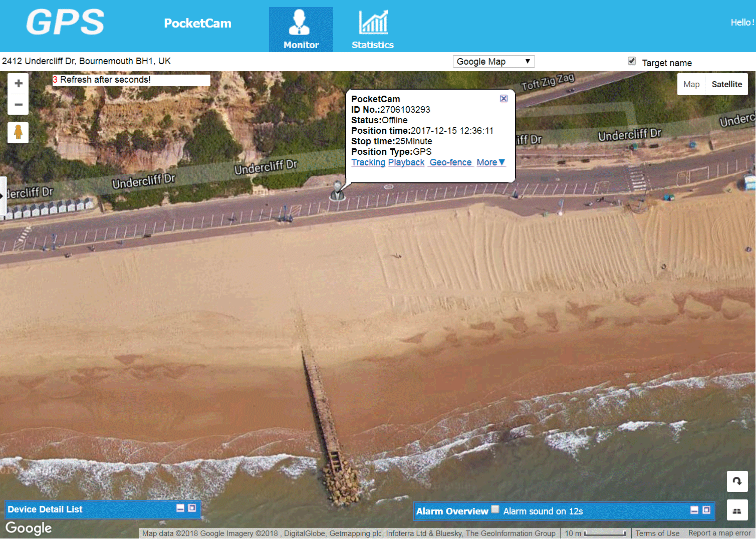Zoom out of the map
Viewport: 756px width, 539px height.
tap(19, 105)
